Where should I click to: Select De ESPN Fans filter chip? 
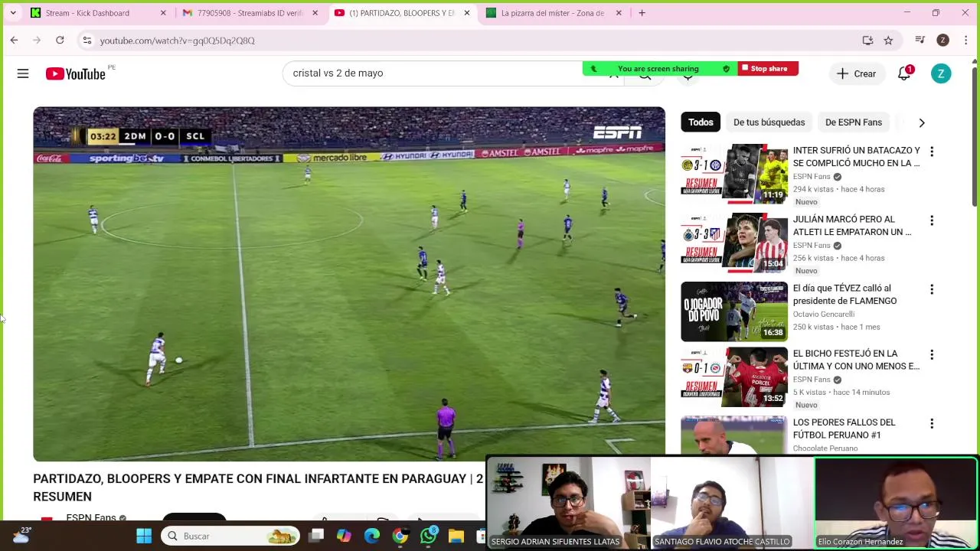(x=853, y=122)
